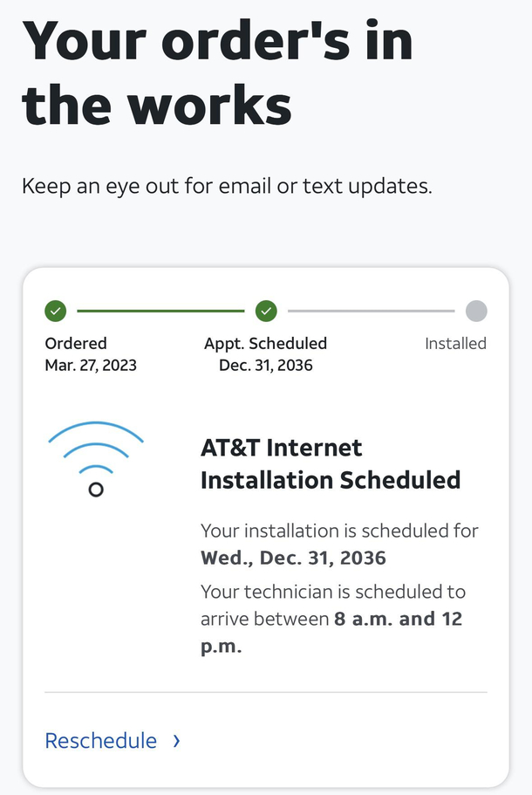Click the Ordered step green checkmark

coord(56,311)
